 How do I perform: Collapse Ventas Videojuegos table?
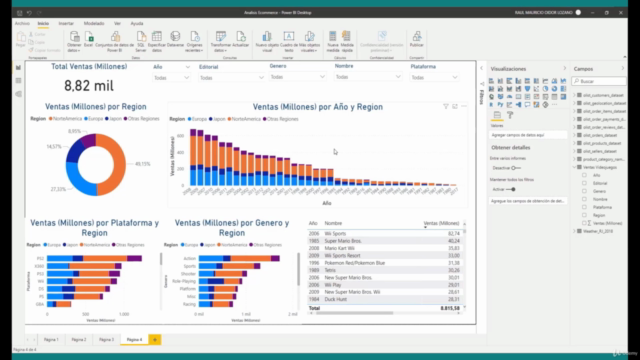[x=575, y=167]
